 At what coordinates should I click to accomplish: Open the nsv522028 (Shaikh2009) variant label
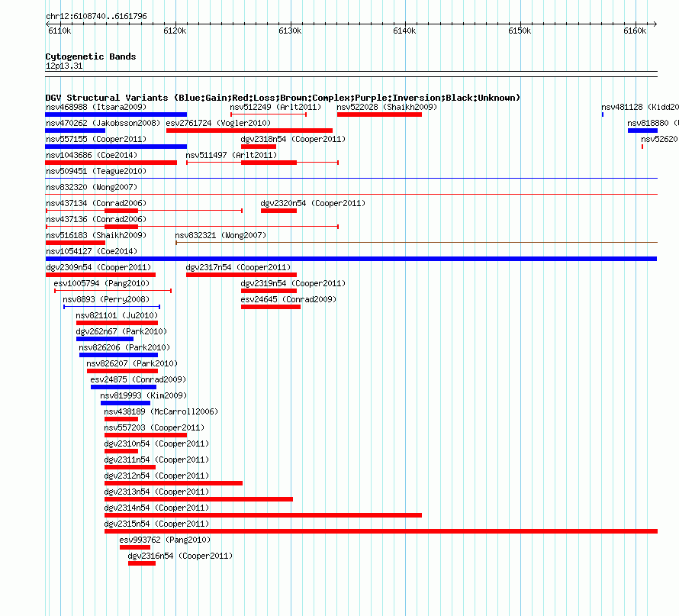click(x=387, y=107)
